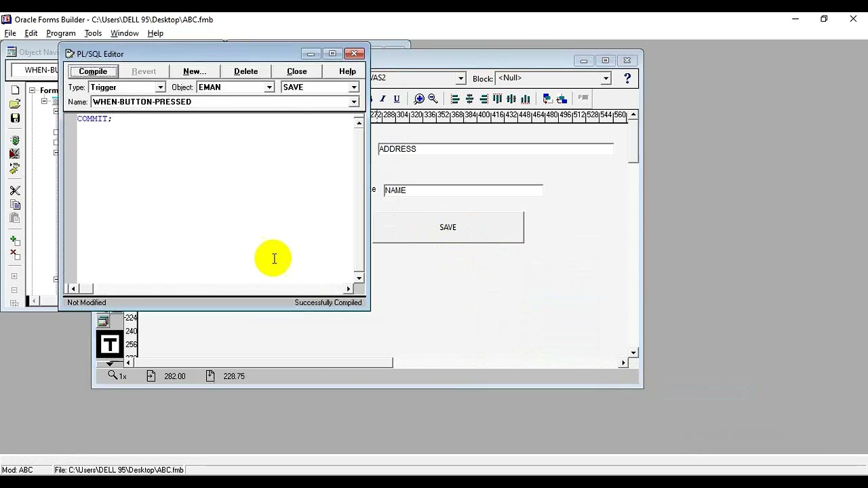Select the Cut scissors icon
The height and width of the screenshot is (488, 868).
[x=15, y=190]
